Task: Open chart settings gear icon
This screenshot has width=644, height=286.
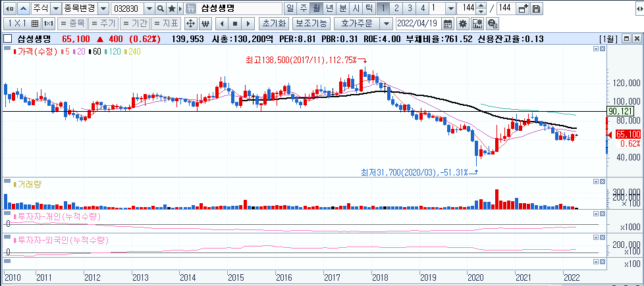Action: click(x=463, y=24)
